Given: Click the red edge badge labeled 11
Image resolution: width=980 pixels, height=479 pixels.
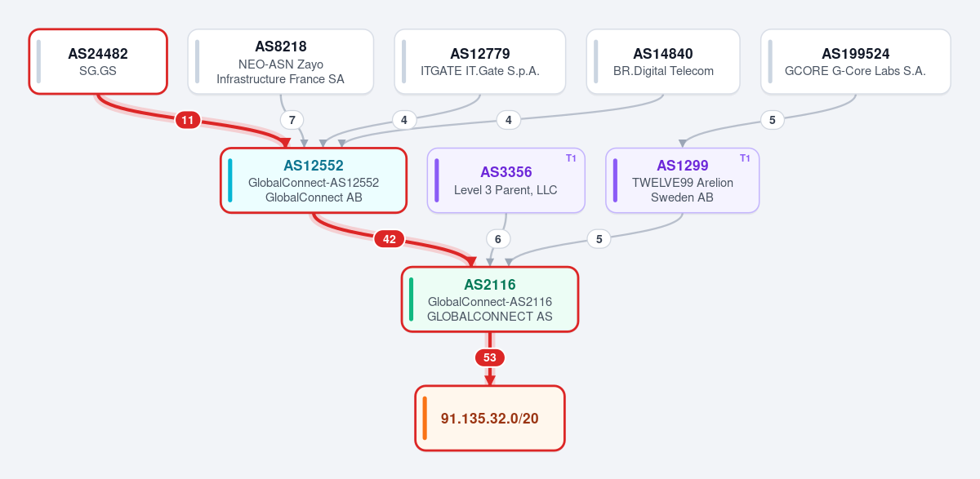Looking at the screenshot, I should pyautogui.click(x=188, y=121).
